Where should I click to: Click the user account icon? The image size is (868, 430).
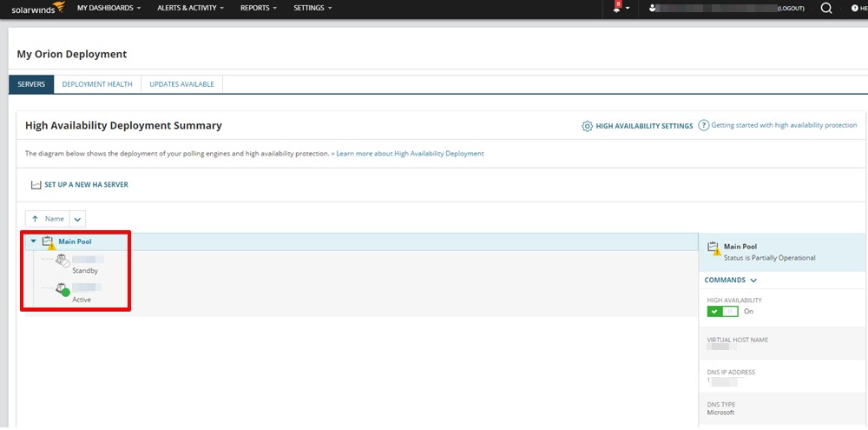coord(652,8)
